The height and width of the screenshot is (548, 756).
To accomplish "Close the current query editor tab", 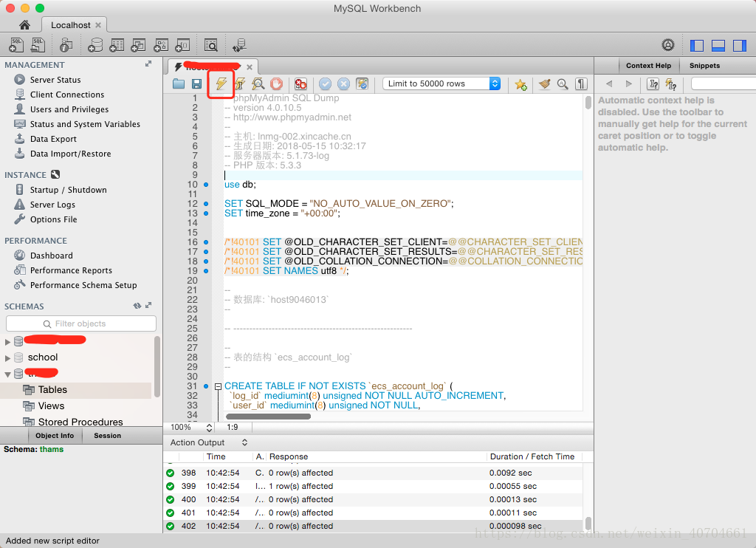I will [250, 67].
